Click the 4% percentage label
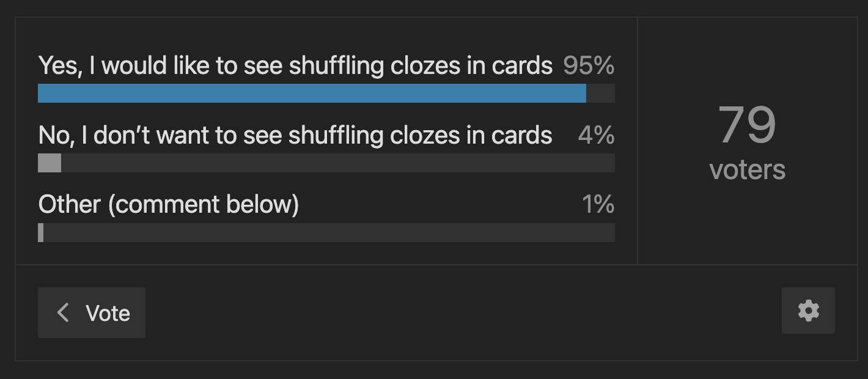This screenshot has width=868, height=379. 596,134
